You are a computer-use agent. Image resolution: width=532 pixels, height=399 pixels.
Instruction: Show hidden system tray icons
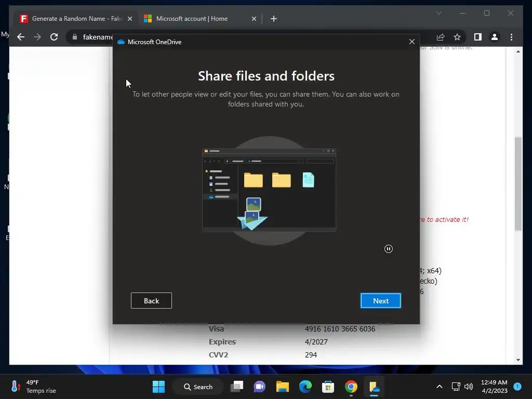(440, 387)
